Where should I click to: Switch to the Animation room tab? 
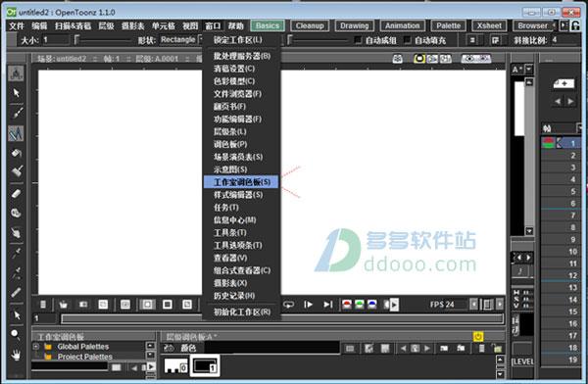403,25
